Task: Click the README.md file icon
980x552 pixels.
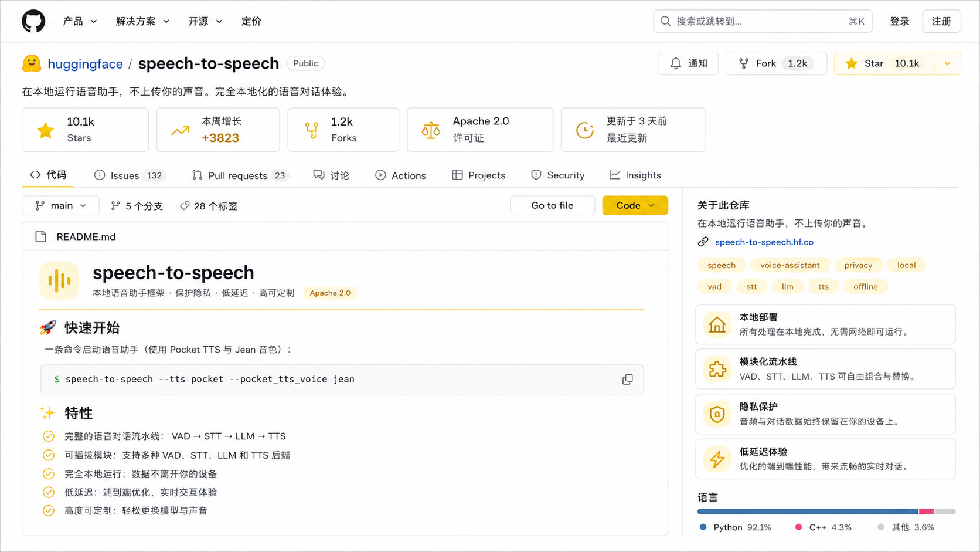Action: (40, 236)
